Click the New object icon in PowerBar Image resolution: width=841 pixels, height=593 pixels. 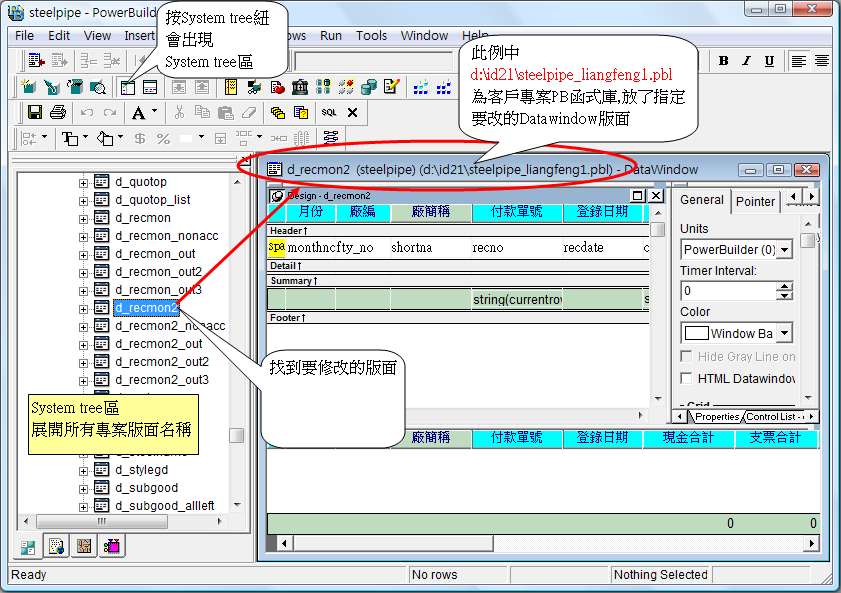[x=28, y=87]
